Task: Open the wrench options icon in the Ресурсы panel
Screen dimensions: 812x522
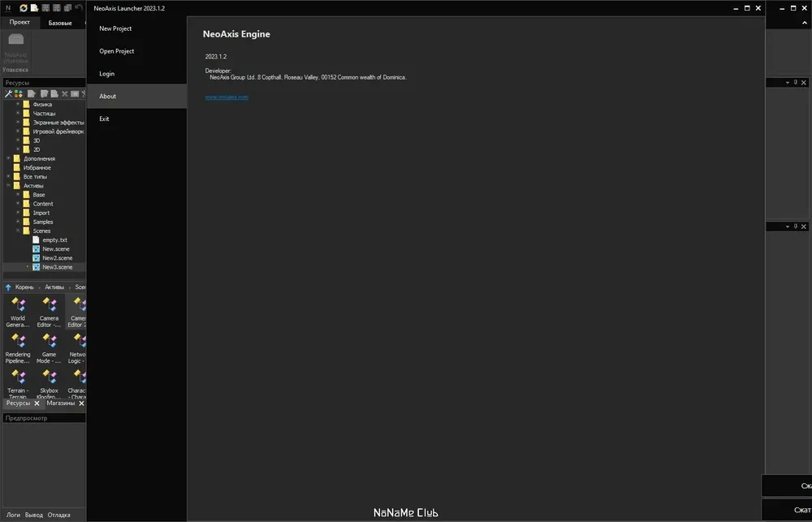Action: (8, 93)
